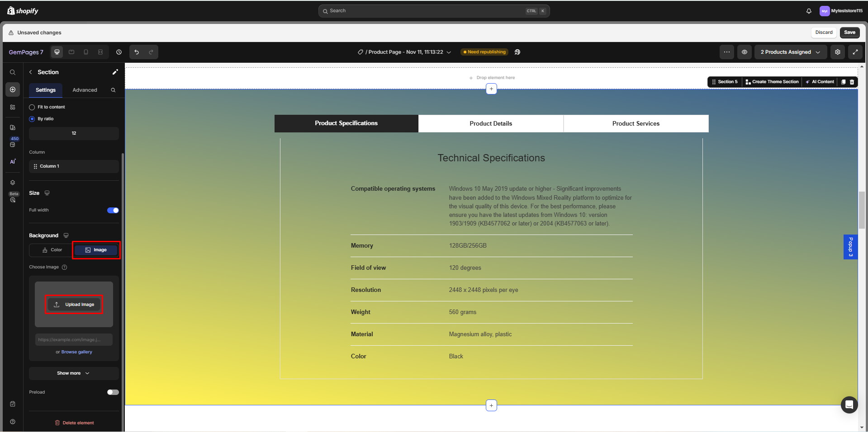
Task: Click the Browse gallery link
Action: point(76,352)
